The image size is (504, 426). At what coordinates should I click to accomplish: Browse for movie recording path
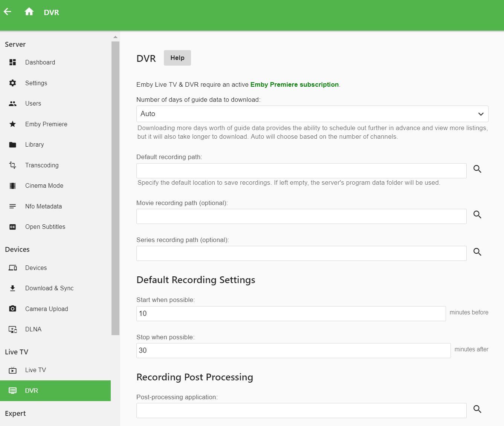click(x=477, y=215)
